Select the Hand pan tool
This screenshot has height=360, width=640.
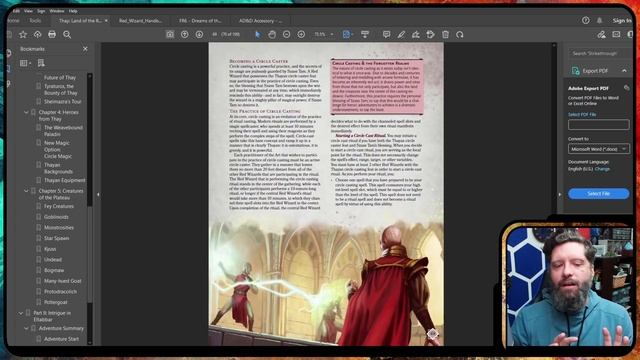coord(272,35)
